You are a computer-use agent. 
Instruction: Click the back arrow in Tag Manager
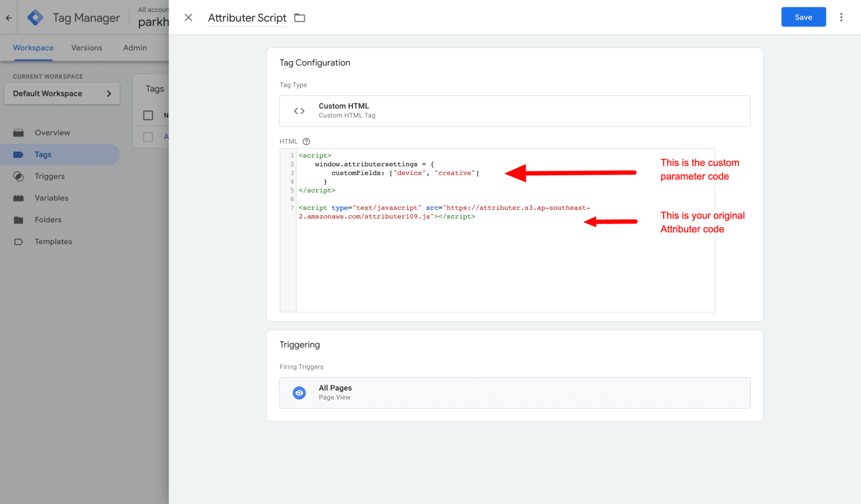point(9,18)
